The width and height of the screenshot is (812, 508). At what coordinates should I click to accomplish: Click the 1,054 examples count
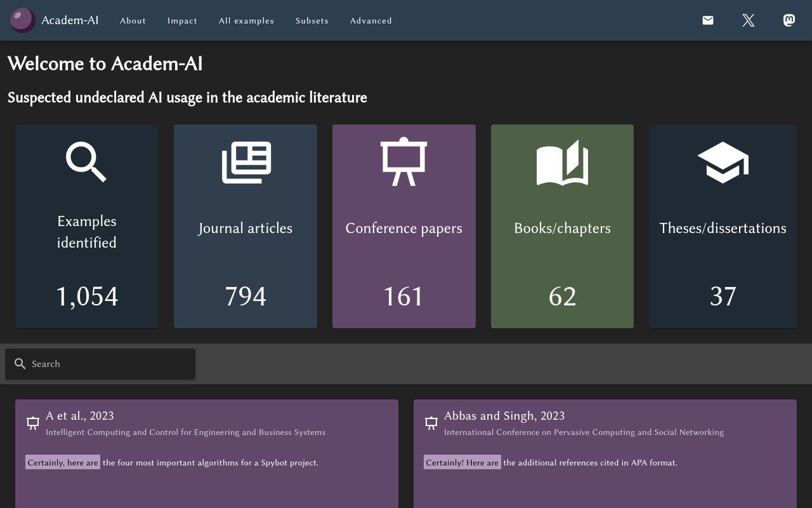point(87,297)
